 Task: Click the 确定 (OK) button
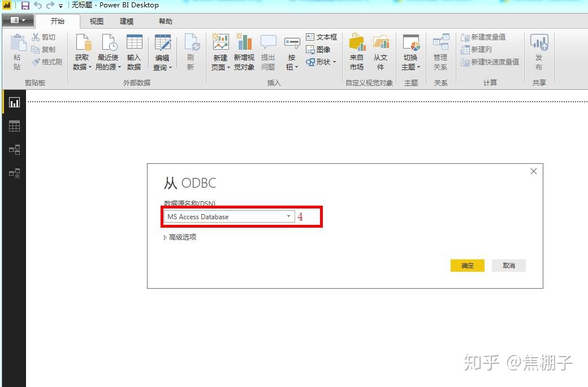tap(467, 265)
